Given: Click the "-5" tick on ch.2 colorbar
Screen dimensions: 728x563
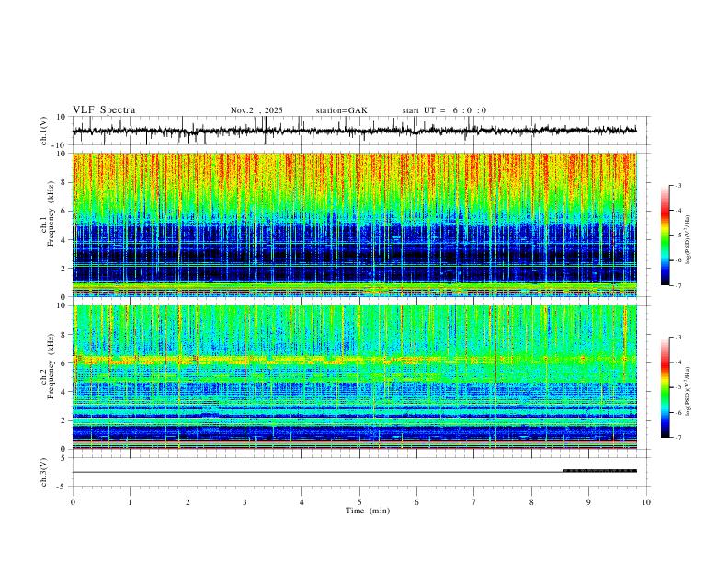Looking at the screenshot, I should (678, 387).
